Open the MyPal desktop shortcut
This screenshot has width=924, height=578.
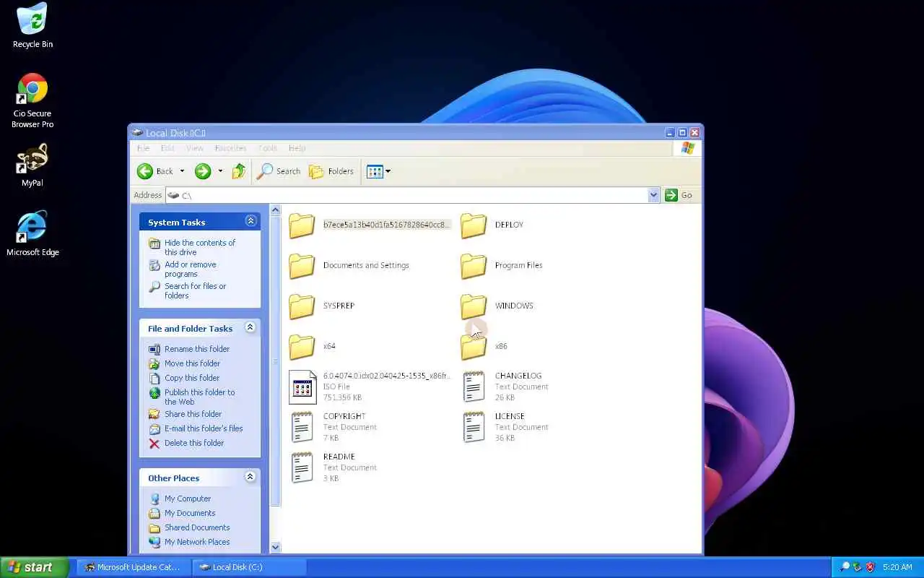tap(32, 165)
